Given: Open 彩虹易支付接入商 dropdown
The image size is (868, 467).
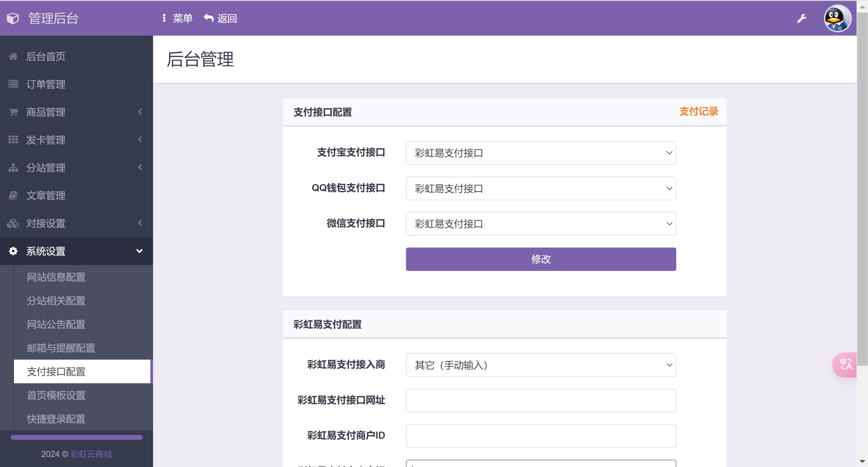Looking at the screenshot, I should (541, 365).
